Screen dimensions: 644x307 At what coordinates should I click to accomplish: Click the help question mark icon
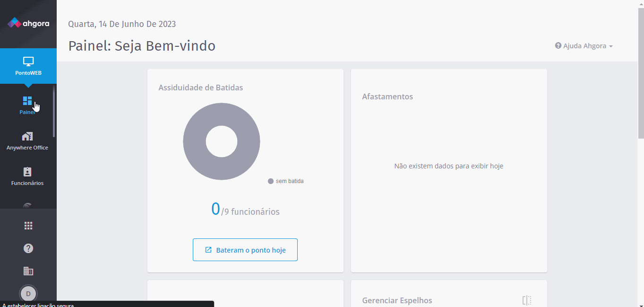click(28, 248)
